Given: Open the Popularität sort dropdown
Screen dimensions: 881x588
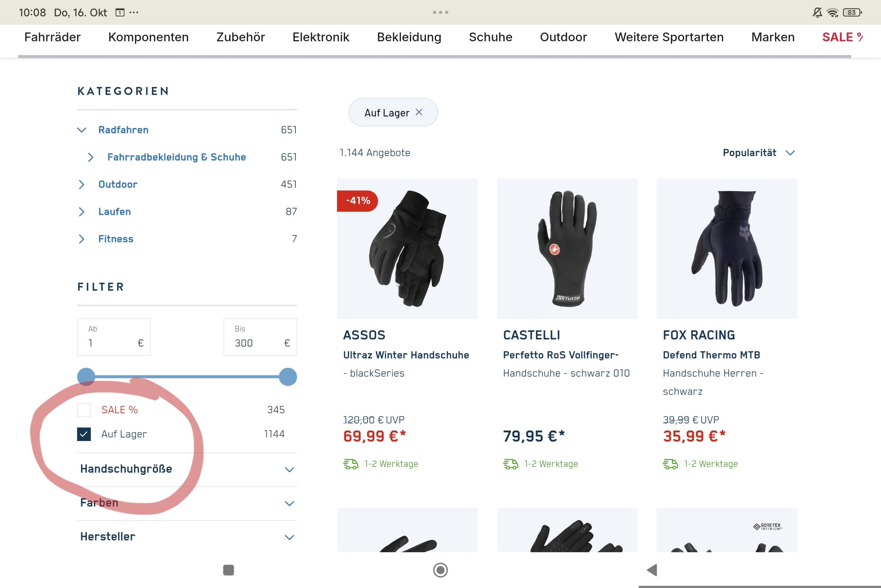Looking at the screenshot, I should 758,153.
